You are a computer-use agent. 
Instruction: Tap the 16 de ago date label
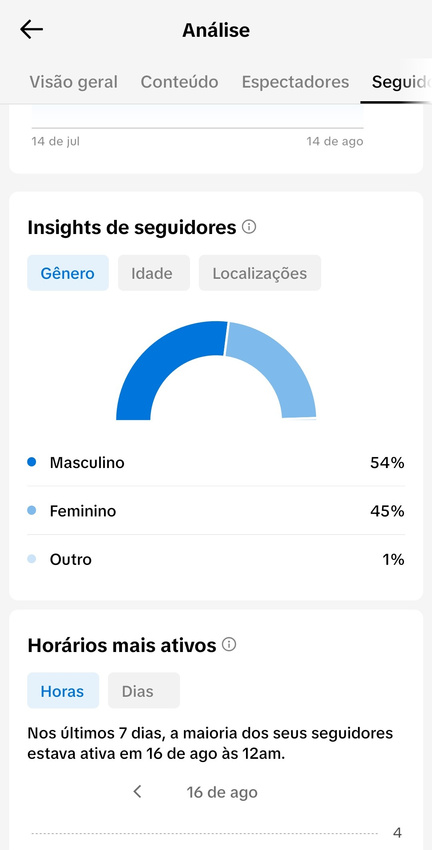pyautogui.click(x=222, y=792)
